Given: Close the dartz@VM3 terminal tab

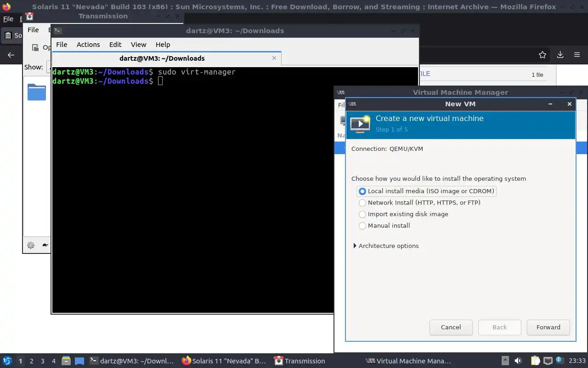Looking at the screenshot, I should 274,58.
